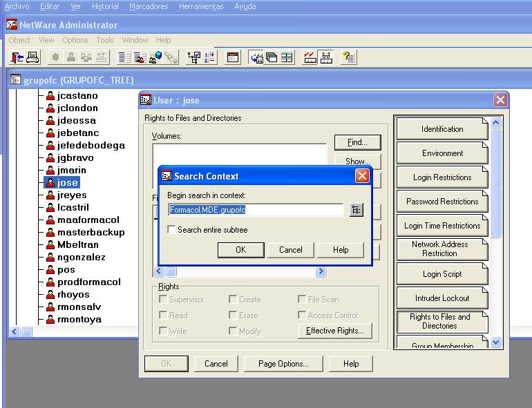Viewport: 532px width, 408px height.
Task: Open the Password Restrictions page
Action: pyautogui.click(x=442, y=202)
